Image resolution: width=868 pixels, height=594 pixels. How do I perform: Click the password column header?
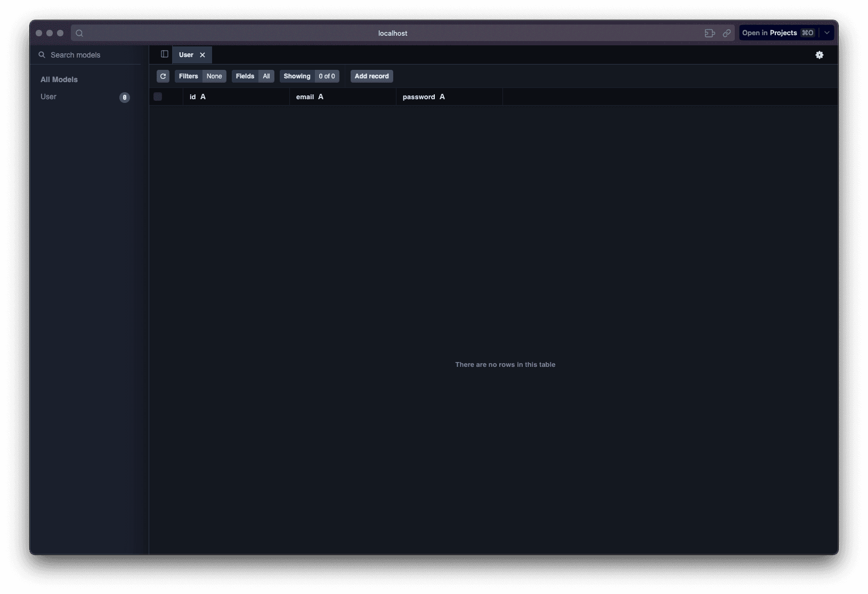tap(450, 97)
